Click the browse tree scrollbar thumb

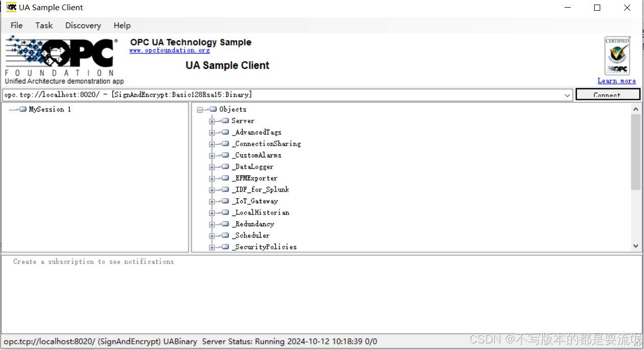coord(636,152)
